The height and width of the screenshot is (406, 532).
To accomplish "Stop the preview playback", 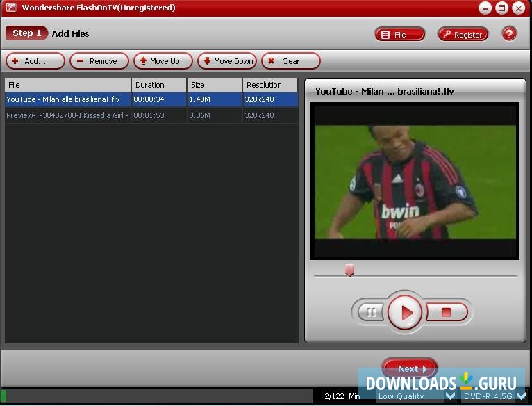I will pyautogui.click(x=447, y=312).
